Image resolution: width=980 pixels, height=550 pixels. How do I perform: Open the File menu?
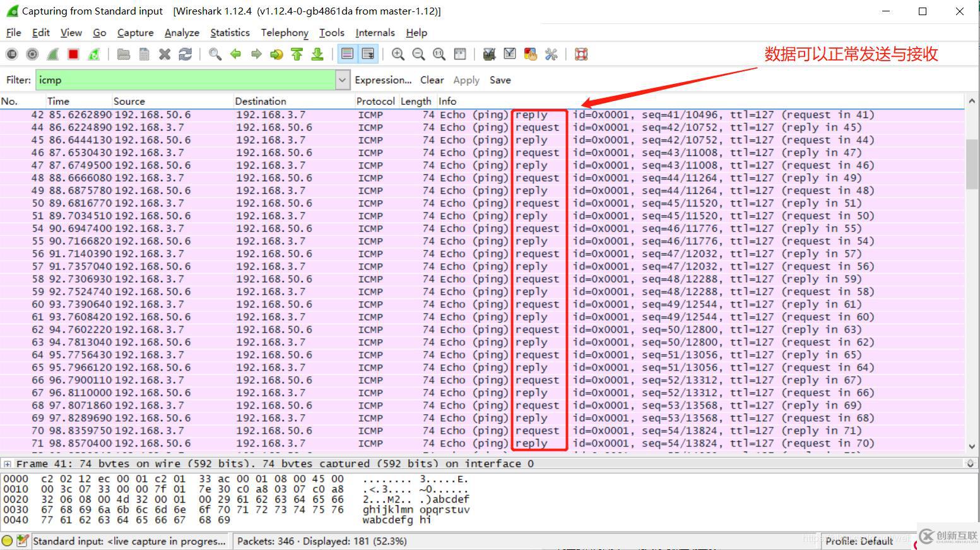[x=13, y=33]
